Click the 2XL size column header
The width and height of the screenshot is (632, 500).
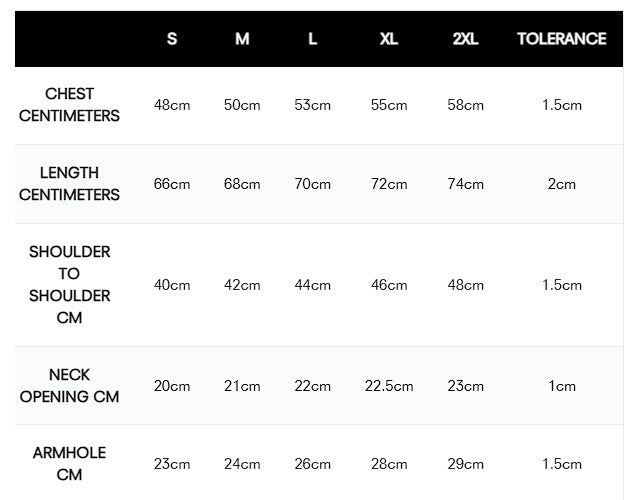(466, 39)
